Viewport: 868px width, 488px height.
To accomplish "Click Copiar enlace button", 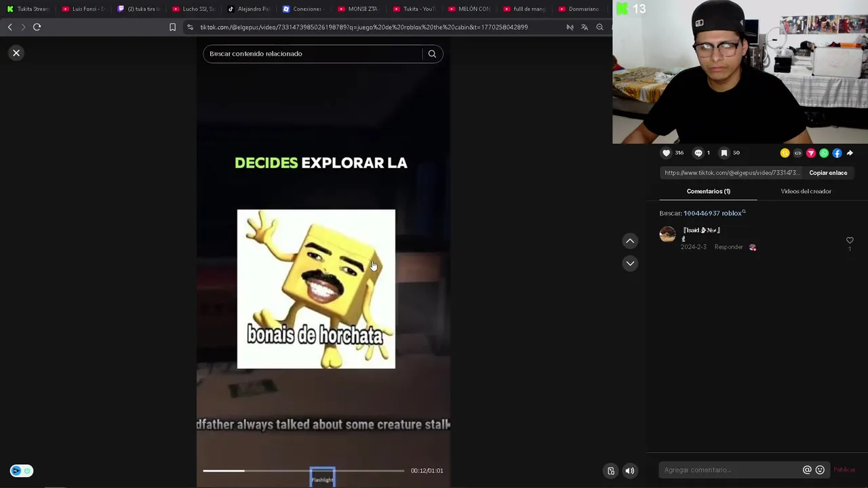I will click(828, 173).
